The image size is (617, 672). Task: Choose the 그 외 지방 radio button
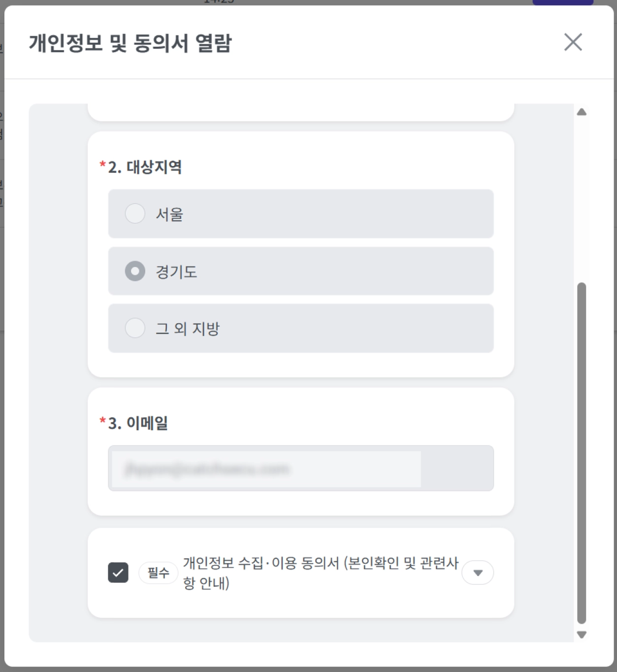[x=135, y=328]
